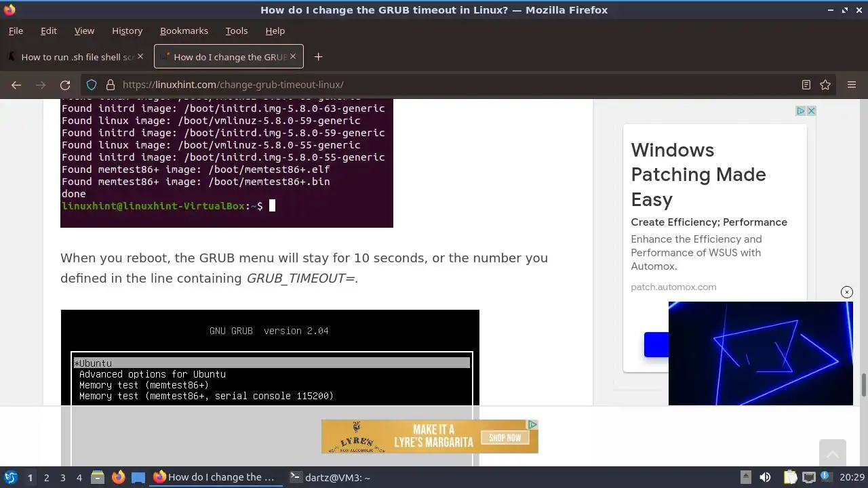This screenshot has height=488, width=868.
Task: Open the 'Windows Patching Made Easy' headline
Action: coord(698,174)
